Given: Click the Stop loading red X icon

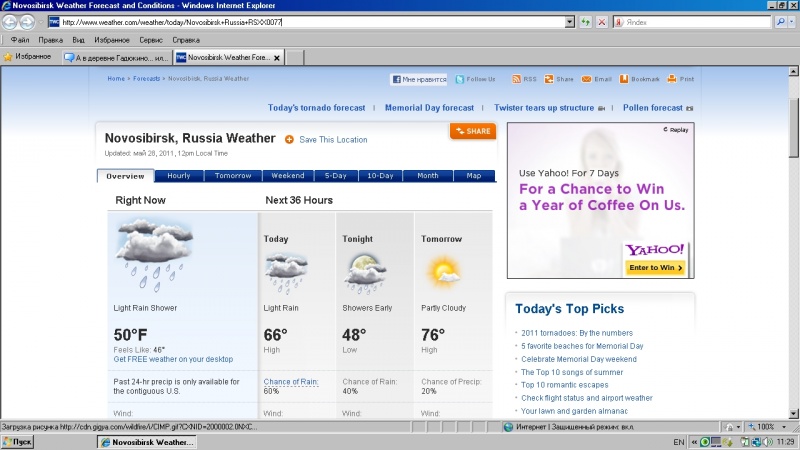Looking at the screenshot, I should [x=601, y=21].
